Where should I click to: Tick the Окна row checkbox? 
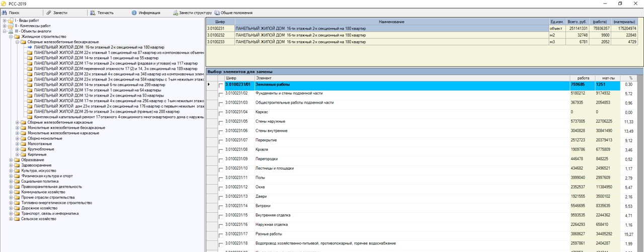(x=221, y=189)
